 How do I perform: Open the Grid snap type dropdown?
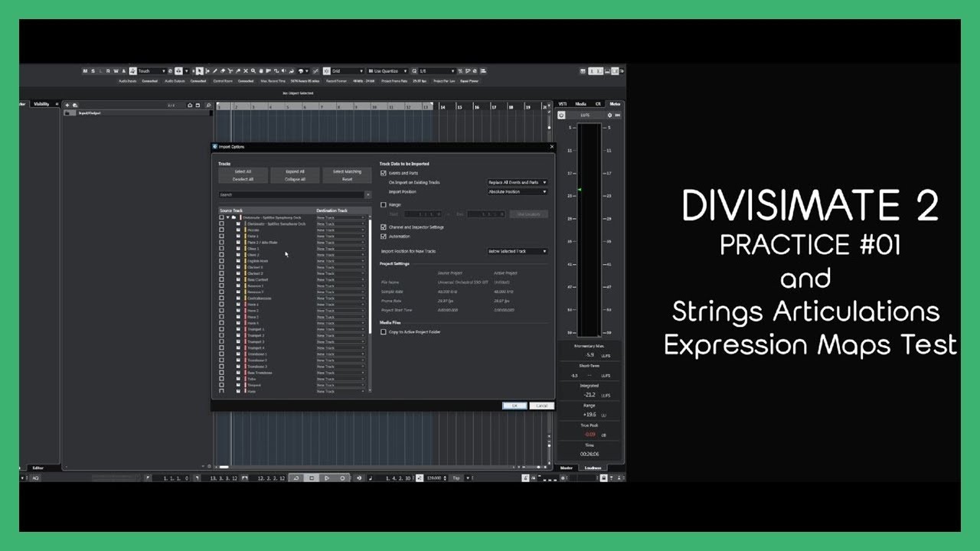348,71
